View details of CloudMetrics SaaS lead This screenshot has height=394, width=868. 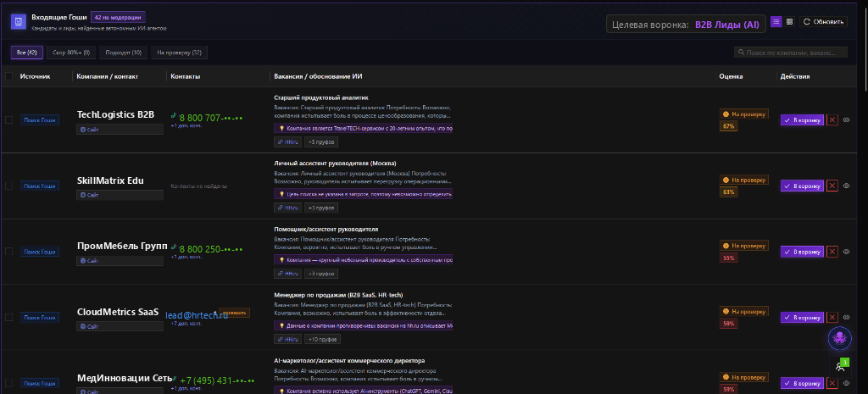(847, 318)
